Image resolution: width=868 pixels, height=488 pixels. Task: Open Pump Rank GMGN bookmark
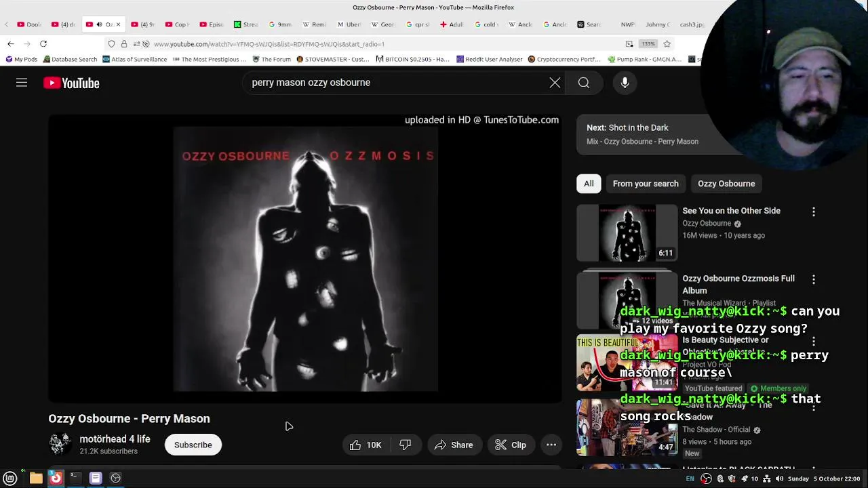(645, 59)
